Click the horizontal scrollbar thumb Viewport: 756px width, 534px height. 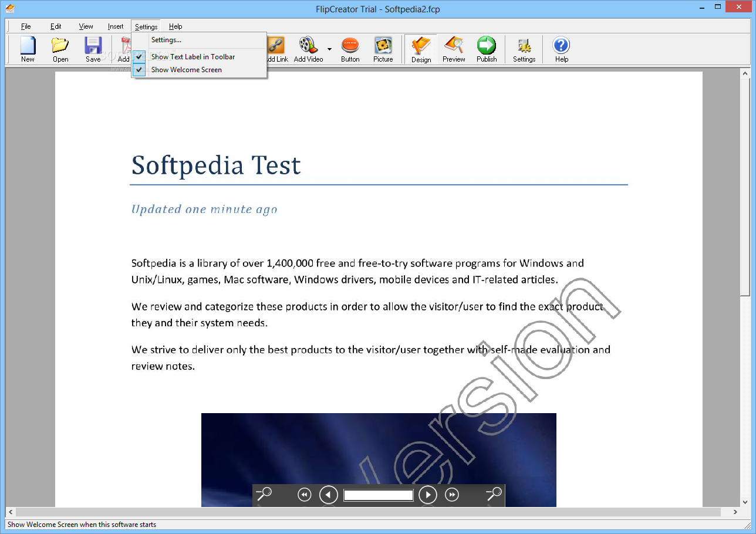(x=368, y=512)
